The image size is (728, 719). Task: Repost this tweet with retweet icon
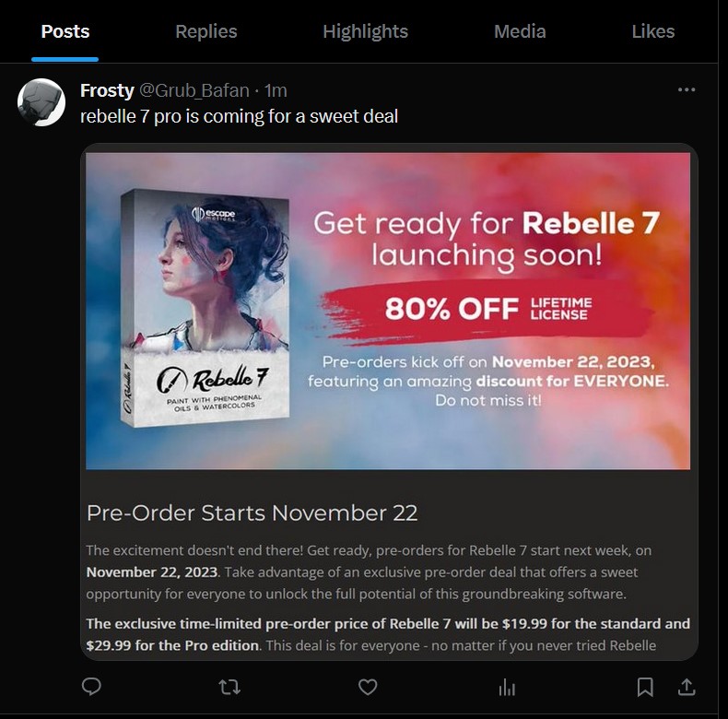tap(229, 687)
